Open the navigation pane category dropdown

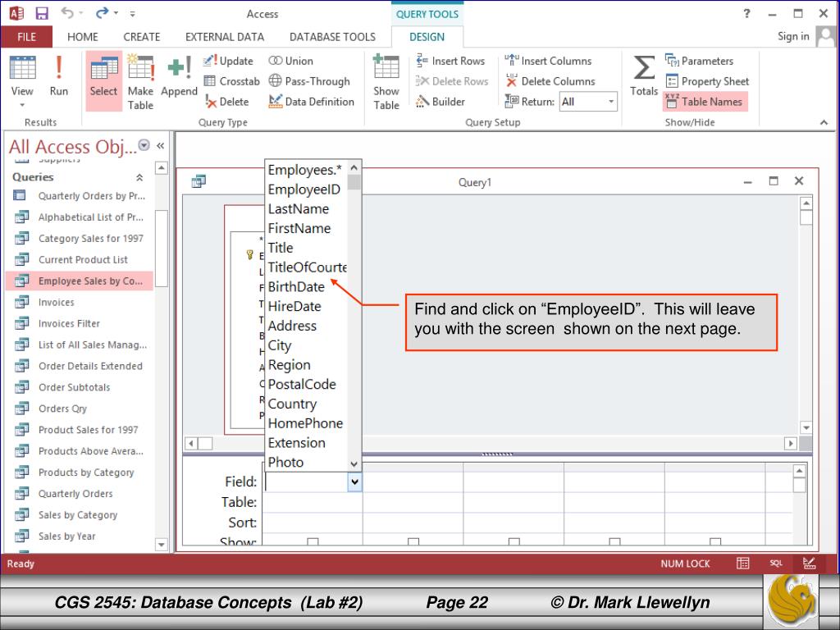pyautogui.click(x=144, y=146)
